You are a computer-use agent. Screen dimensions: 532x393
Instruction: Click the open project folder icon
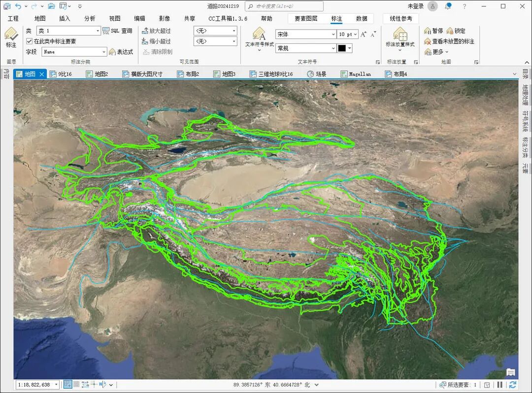pyautogui.click(x=51, y=6)
